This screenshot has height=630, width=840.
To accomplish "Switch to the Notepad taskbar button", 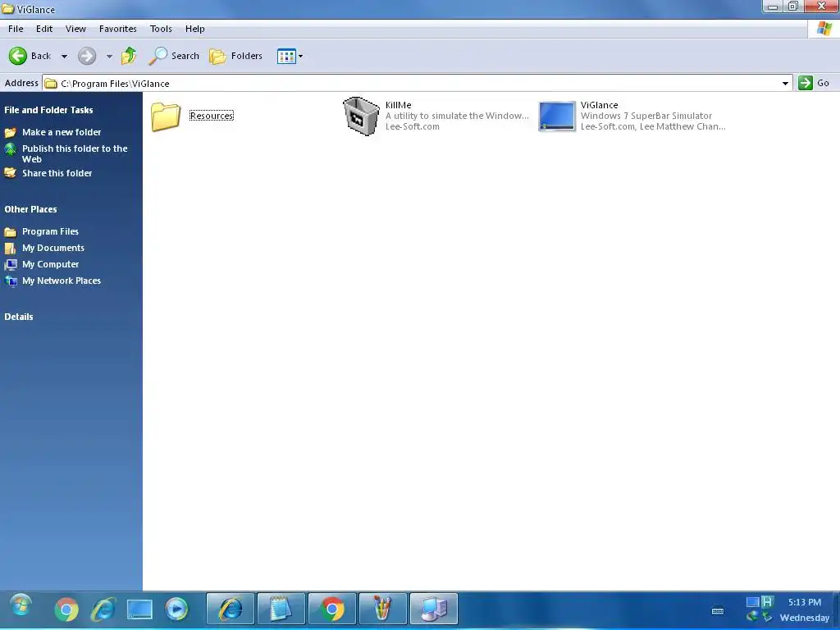I will point(281,609).
